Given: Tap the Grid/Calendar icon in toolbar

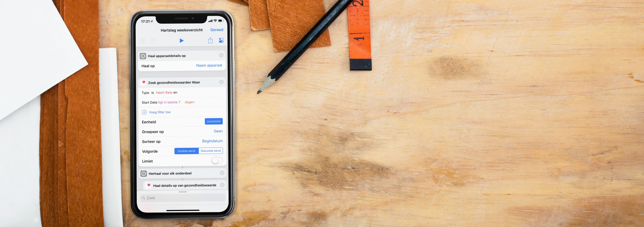Looking at the screenshot, I should 221,41.
